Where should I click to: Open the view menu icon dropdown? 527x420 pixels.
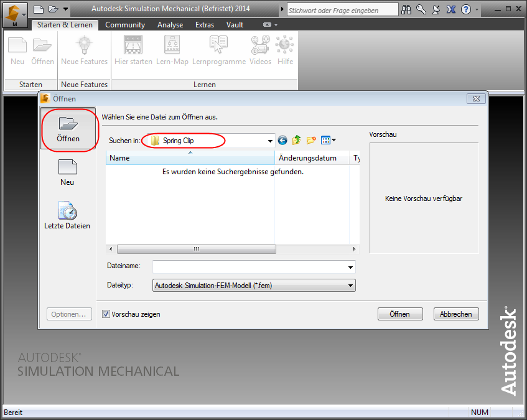[x=329, y=140]
